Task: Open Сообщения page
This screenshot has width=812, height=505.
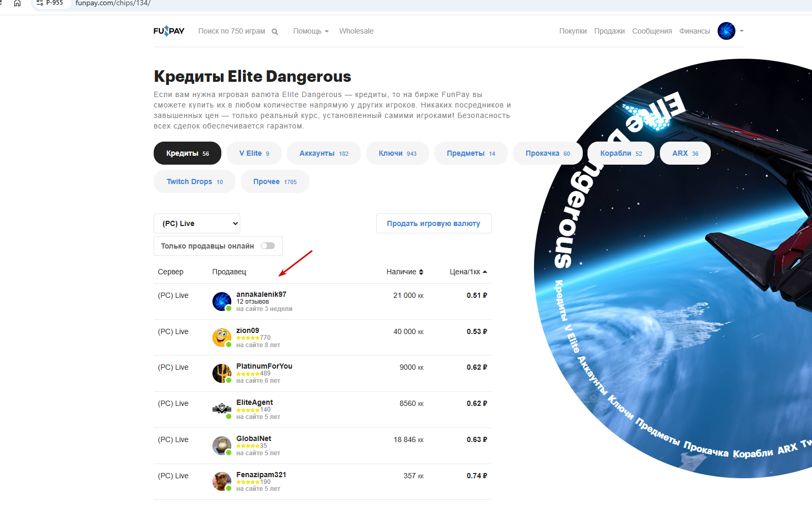Action: point(652,31)
